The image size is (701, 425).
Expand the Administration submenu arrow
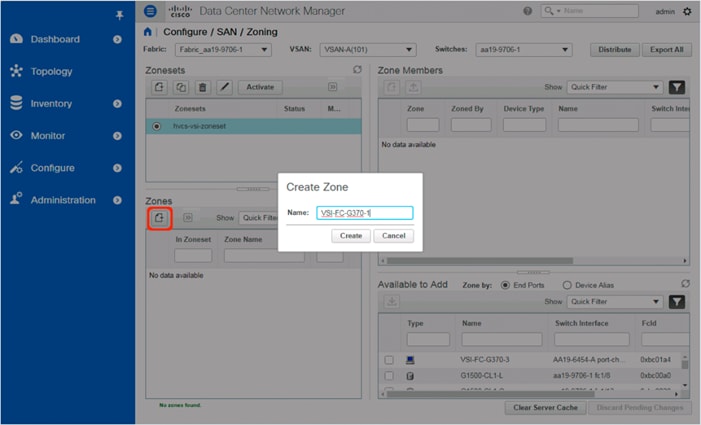click(x=117, y=200)
